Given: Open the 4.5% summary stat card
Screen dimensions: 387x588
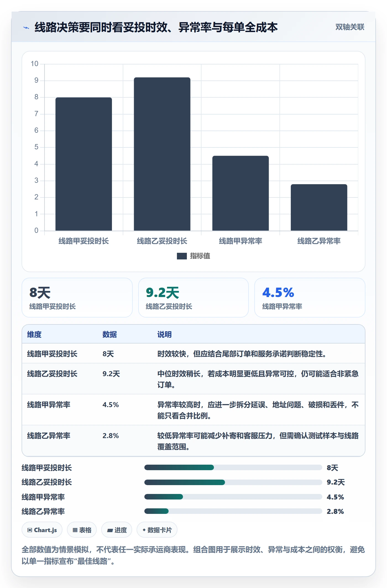Looking at the screenshot, I should 310,298.
